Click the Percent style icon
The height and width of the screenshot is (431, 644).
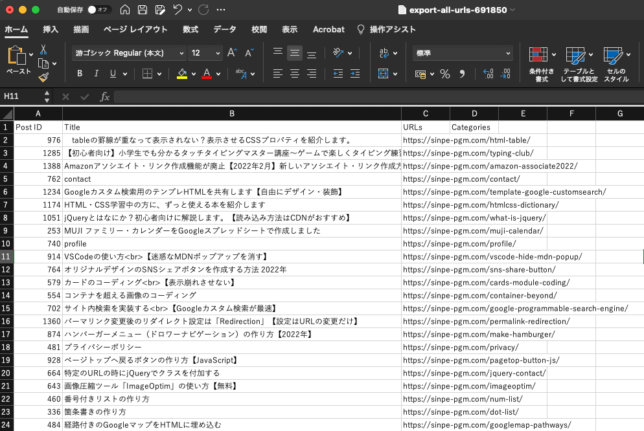(x=445, y=74)
